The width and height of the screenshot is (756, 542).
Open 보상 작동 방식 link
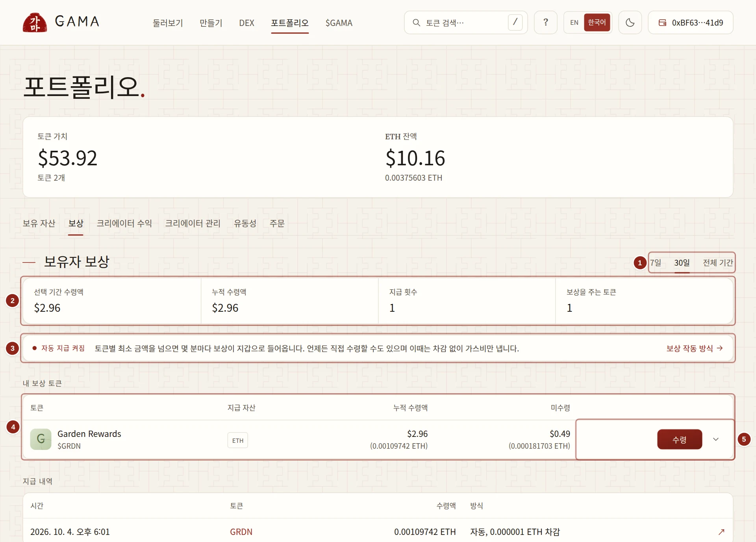click(x=695, y=348)
